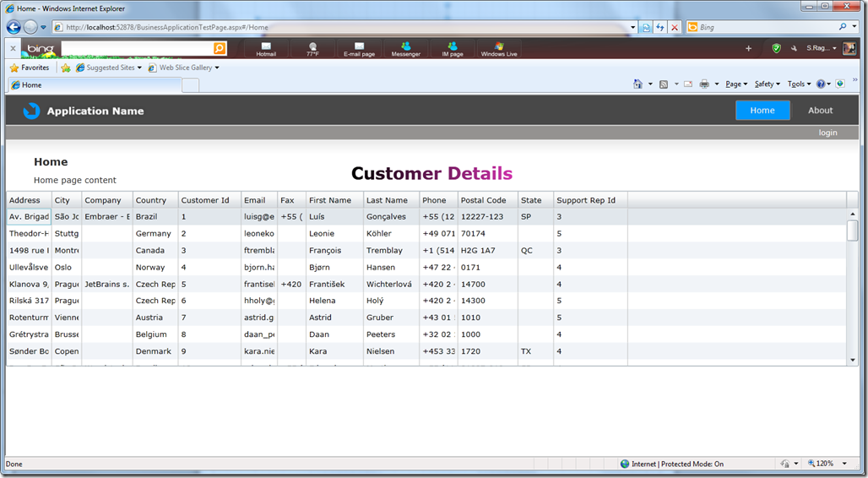868x478 pixels.
Task: Click the About navigation link
Action: 820,111
